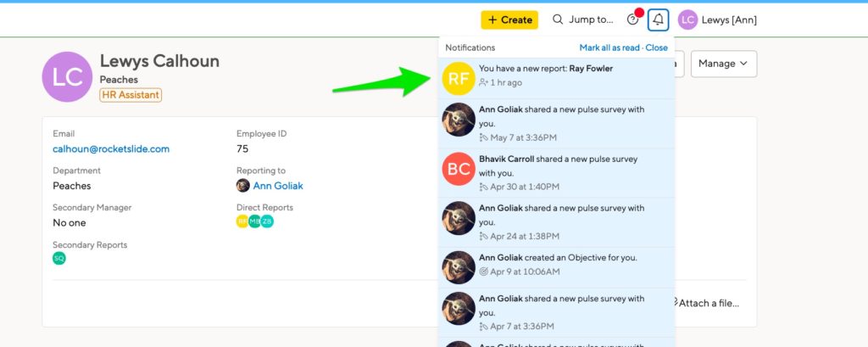
Task: Click the Create button
Action: click(509, 20)
